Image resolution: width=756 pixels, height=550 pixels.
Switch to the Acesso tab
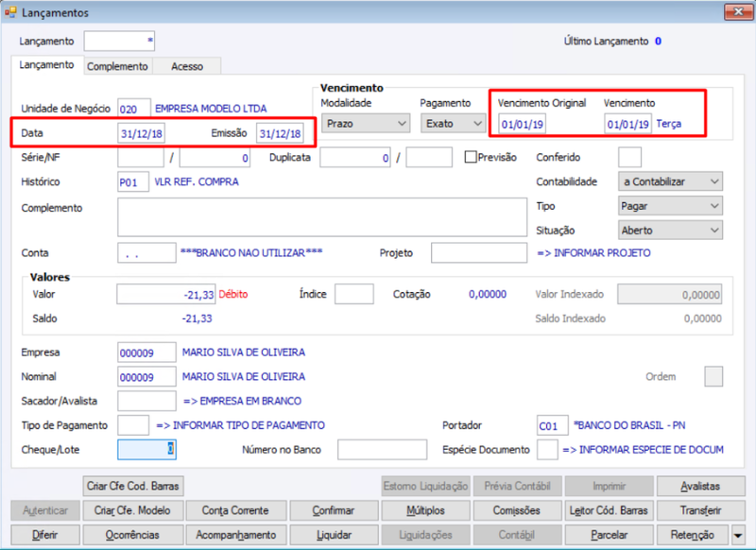tap(187, 66)
